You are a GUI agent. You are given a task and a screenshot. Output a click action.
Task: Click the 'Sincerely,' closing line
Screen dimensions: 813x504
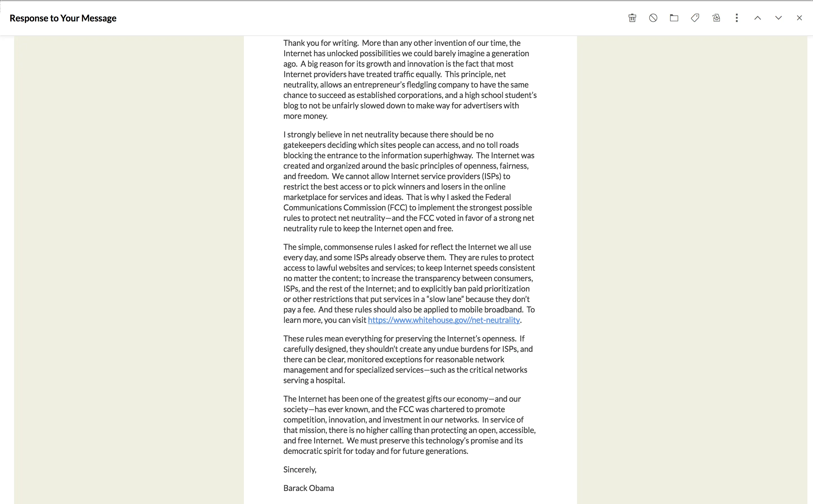pyautogui.click(x=300, y=469)
